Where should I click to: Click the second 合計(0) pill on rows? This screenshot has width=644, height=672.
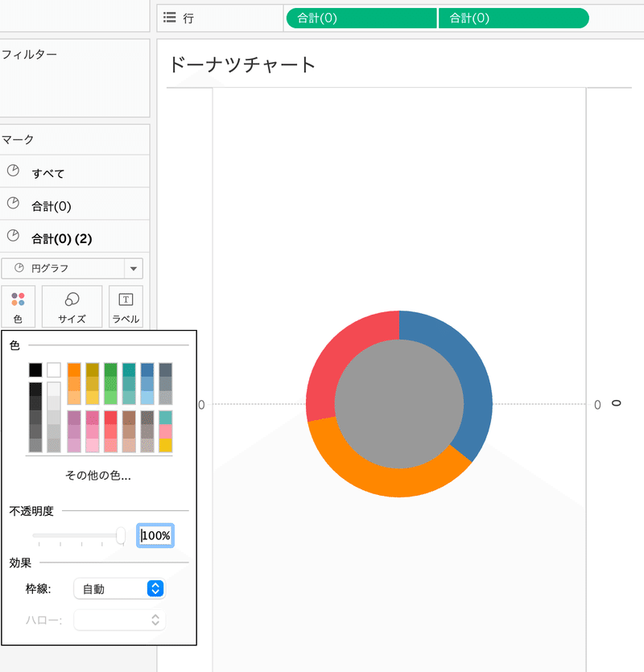click(x=514, y=19)
